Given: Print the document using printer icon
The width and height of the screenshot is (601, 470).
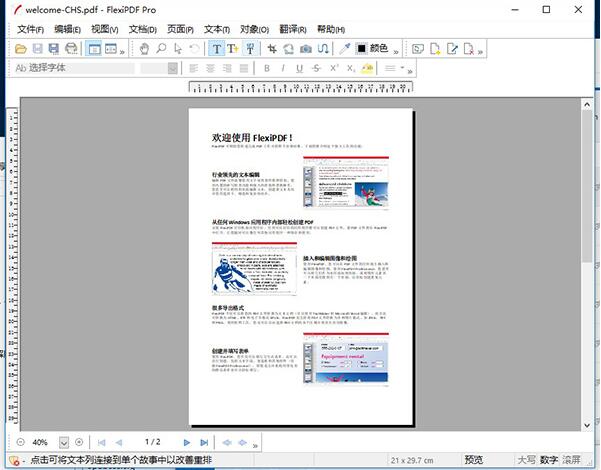Looking at the screenshot, I should (71, 49).
